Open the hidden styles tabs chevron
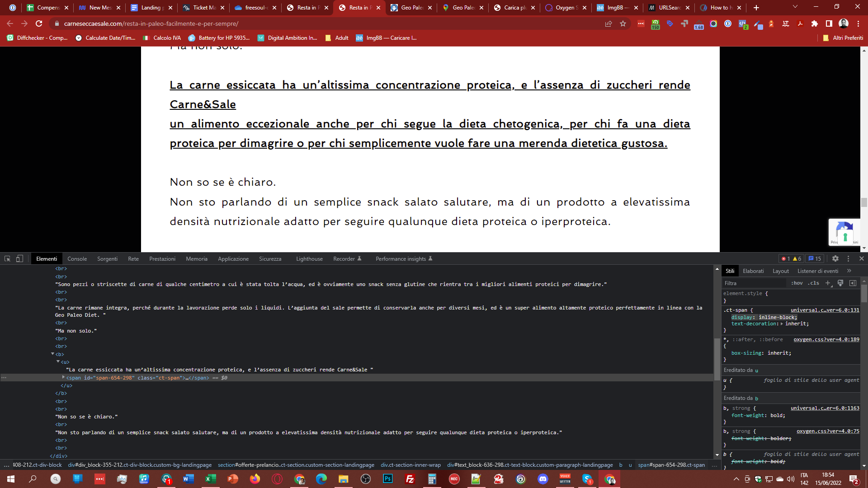 point(849,271)
